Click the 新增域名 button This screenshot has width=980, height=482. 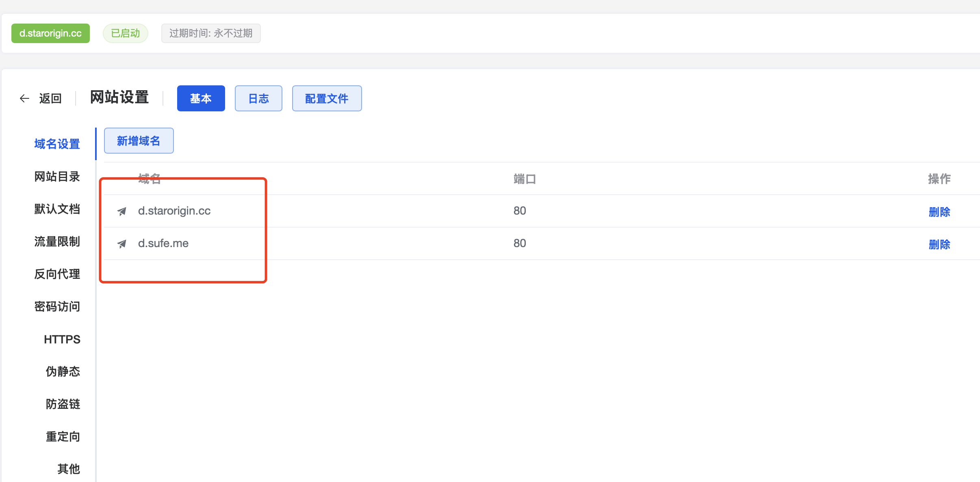coord(139,141)
